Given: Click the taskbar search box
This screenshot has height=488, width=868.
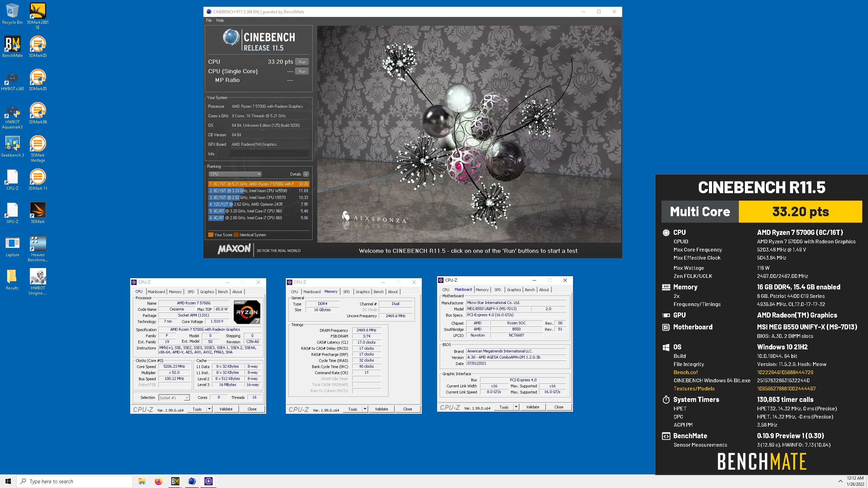Looking at the screenshot, I should point(75,481).
